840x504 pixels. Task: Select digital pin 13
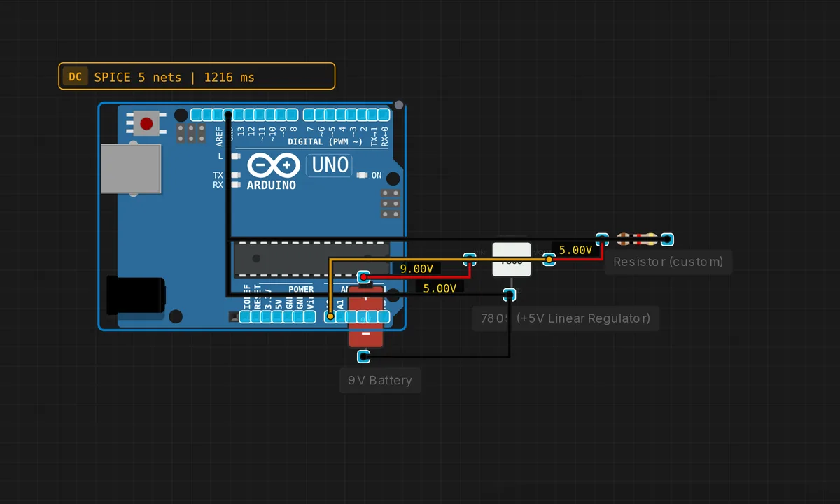tap(238, 115)
